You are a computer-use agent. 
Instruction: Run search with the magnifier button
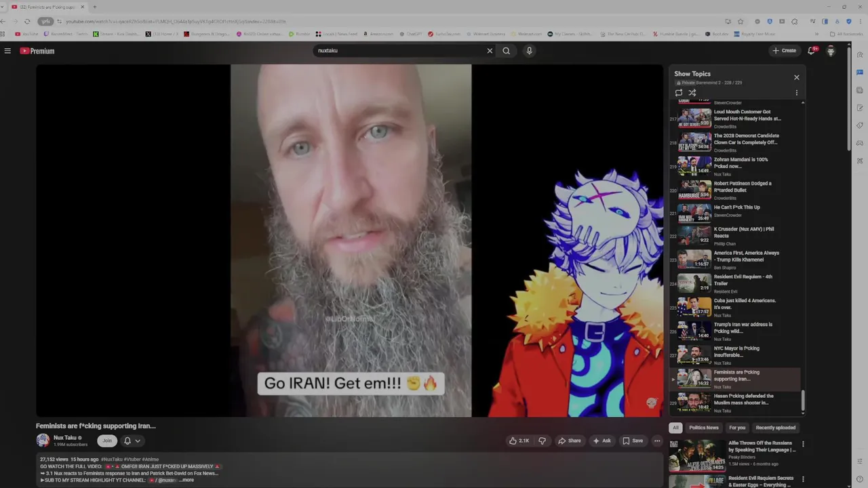pos(506,51)
